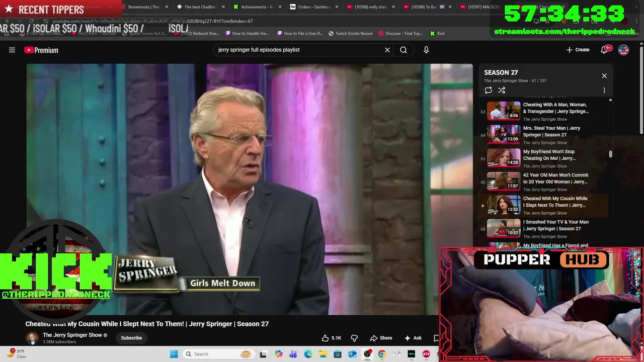Like the video (5.1K)
Image resolution: width=644 pixels, height=362 pixels.
[332, 338]
